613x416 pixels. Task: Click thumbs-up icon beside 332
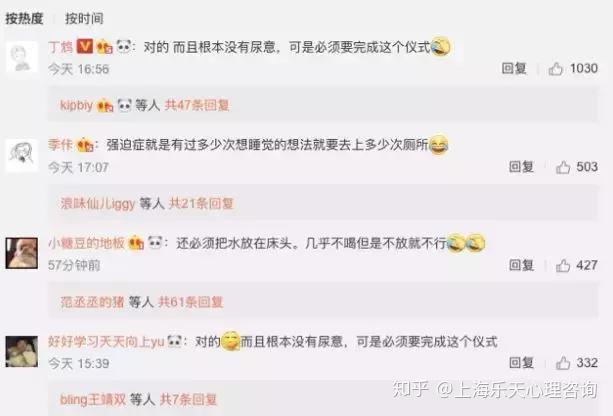coord(563,363)
